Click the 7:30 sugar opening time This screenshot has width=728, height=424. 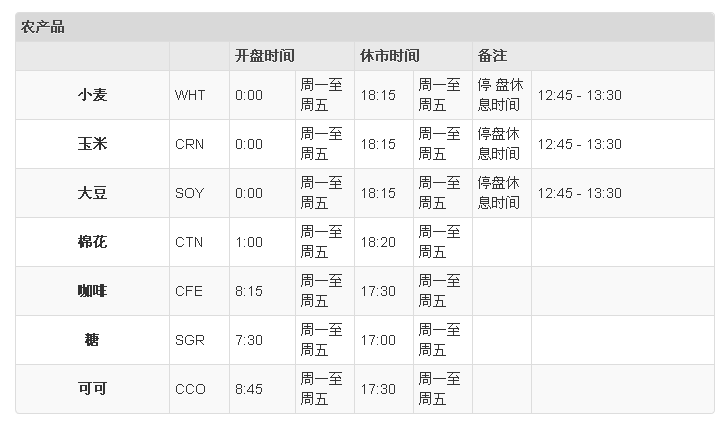point(249,340)
